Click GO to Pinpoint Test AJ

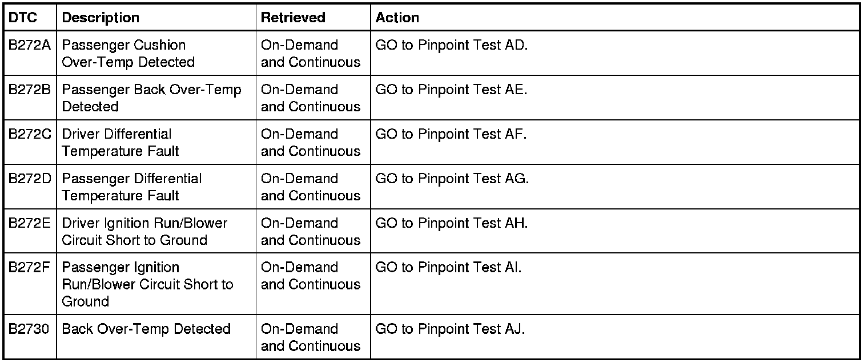[x=450, y=329]
